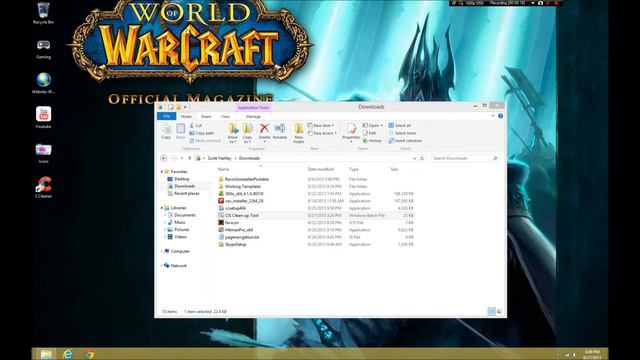Open the Open dropdown in the ribbon

(x=372, y=125)
